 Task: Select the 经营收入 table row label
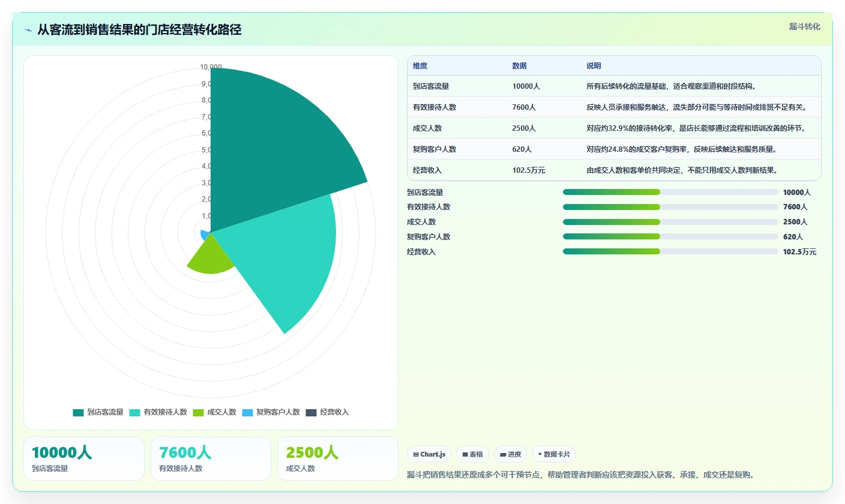pos(427,170)
